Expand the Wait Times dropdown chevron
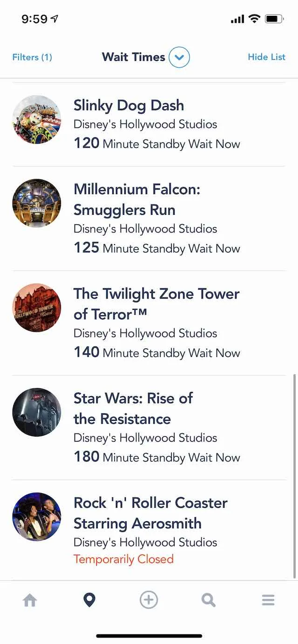 pos(179,58)
